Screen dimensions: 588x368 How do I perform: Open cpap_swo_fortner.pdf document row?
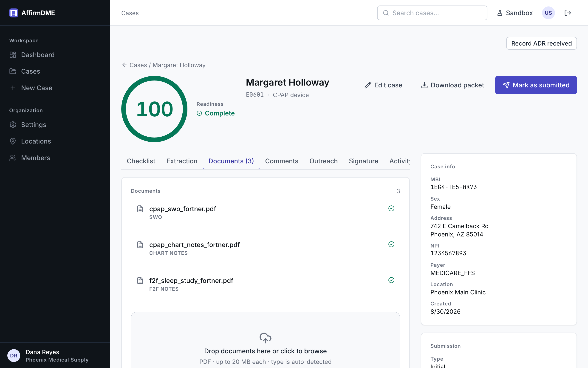(265, 213)
